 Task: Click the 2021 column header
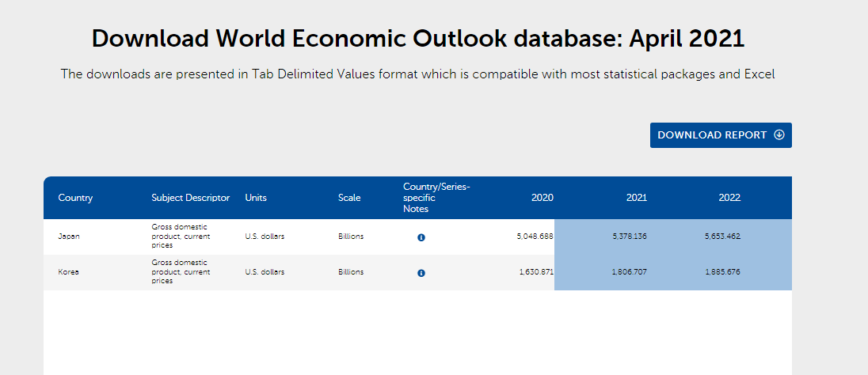(636, 198)
